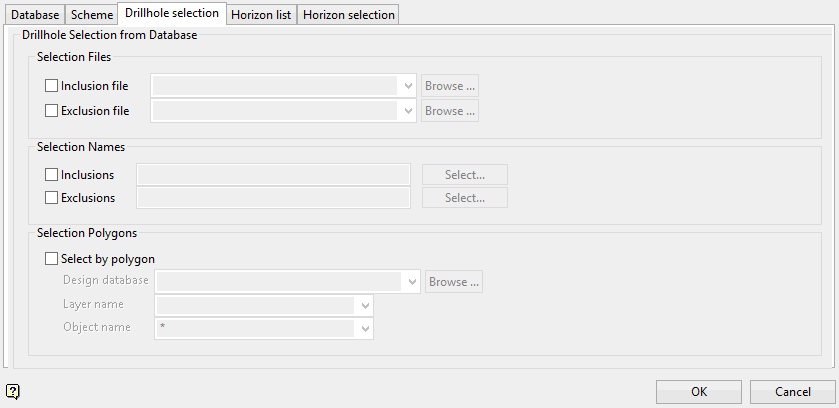Screen dimensions: 839x408
Task: Tick the Exclusions names checkbox
Action: pos(52,198)
